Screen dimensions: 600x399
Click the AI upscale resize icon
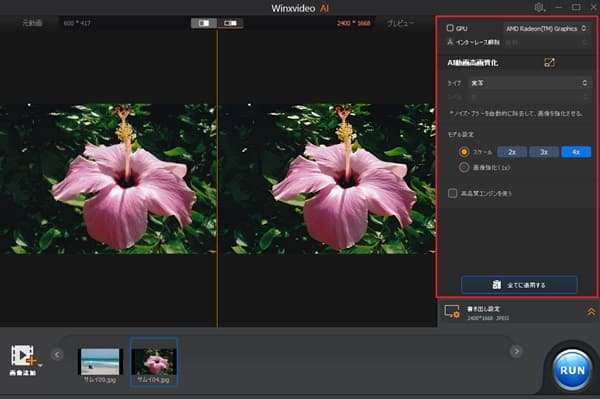[x=549, y=62]
